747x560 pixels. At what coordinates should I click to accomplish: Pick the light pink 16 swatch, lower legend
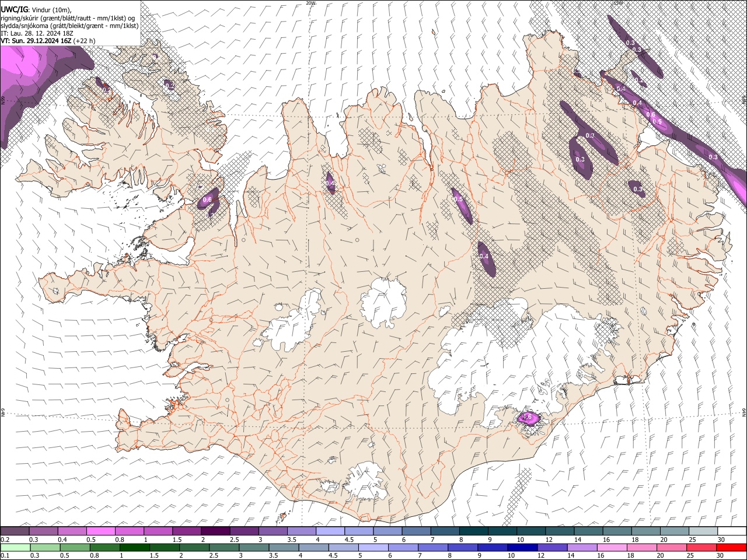pos(612,548)
